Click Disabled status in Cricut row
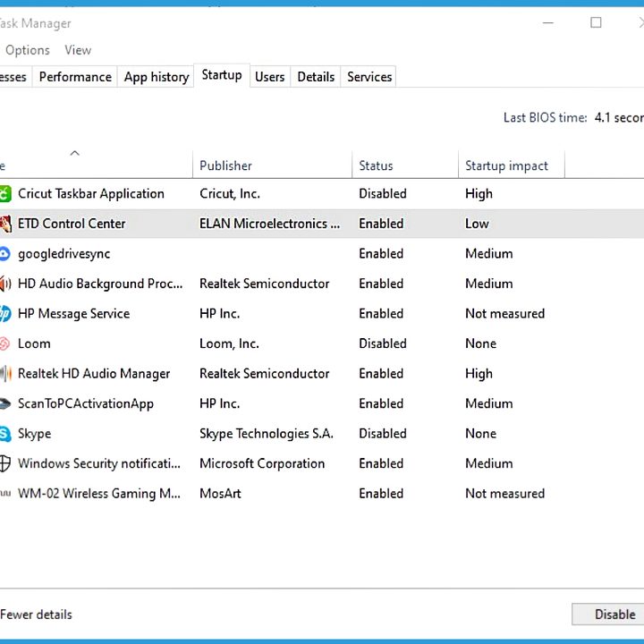 click(383, 194)
